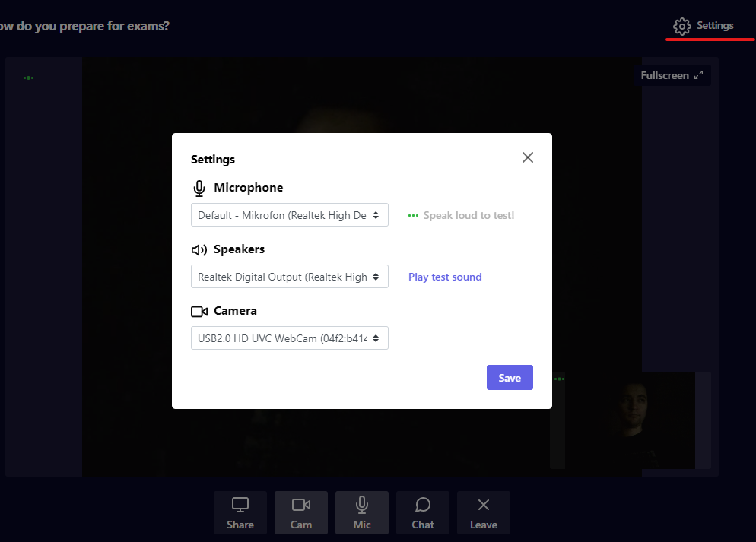
Task: Open Settings via the gear icon
Action: pyautogui.click(x=681, y=26)
